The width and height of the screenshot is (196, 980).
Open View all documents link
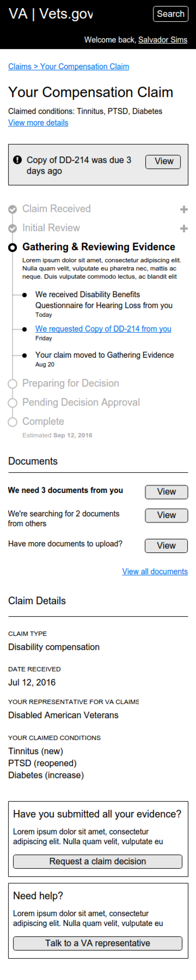point(155,572)
